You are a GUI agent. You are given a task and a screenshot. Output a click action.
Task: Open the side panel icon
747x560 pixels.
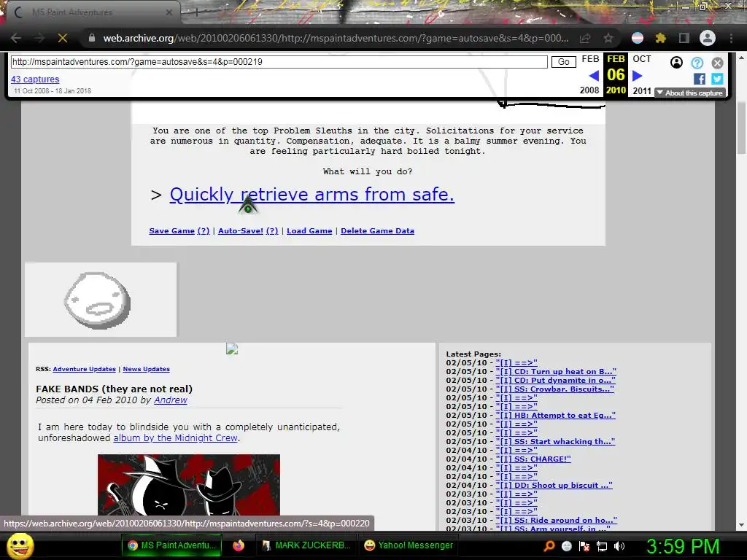pos(684,38)
